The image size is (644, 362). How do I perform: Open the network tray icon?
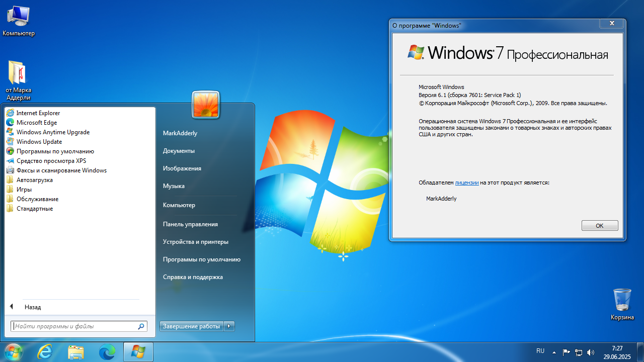coord(579,352)
